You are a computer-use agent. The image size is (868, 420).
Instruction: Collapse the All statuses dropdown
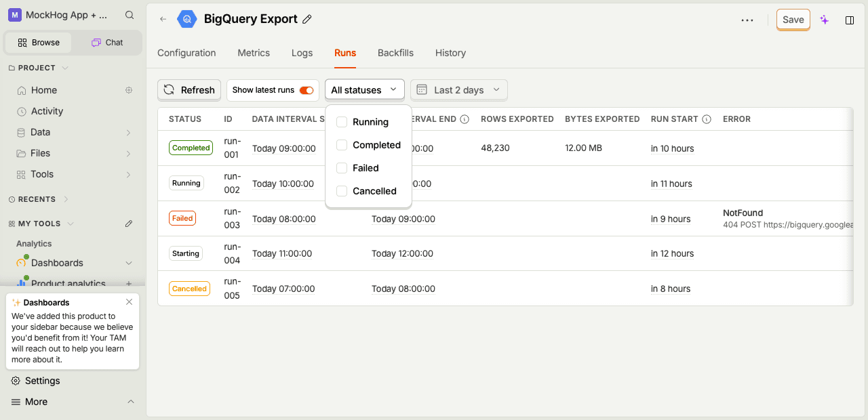click(365, 90)
